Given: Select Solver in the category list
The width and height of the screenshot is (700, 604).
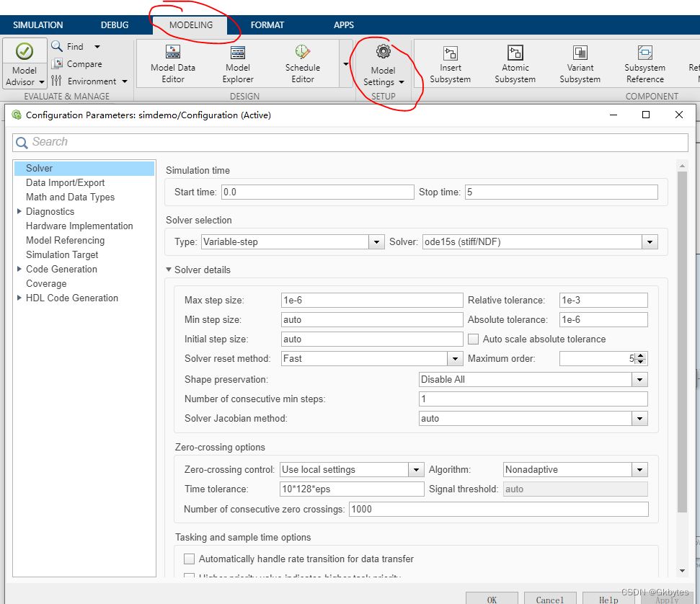Looking at the screenshot, I should [x=84, y=169].
